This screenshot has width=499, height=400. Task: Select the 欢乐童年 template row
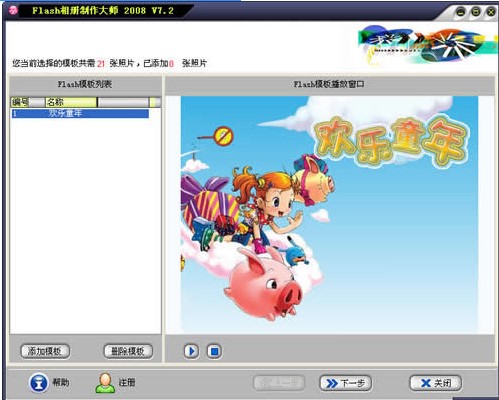click(x=80, y=113)
